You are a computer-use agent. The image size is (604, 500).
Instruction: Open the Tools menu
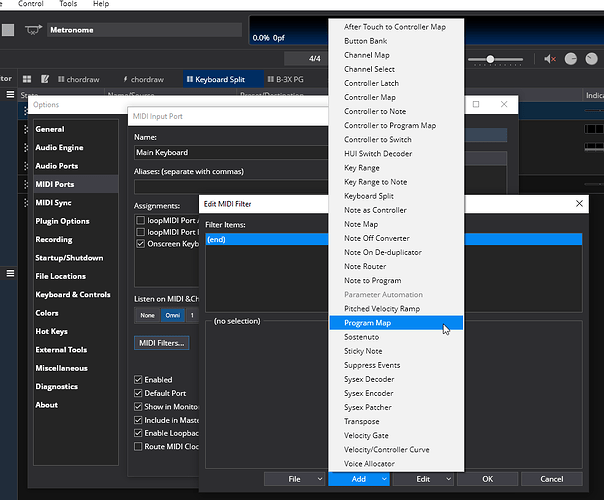[x=68, y=4]
